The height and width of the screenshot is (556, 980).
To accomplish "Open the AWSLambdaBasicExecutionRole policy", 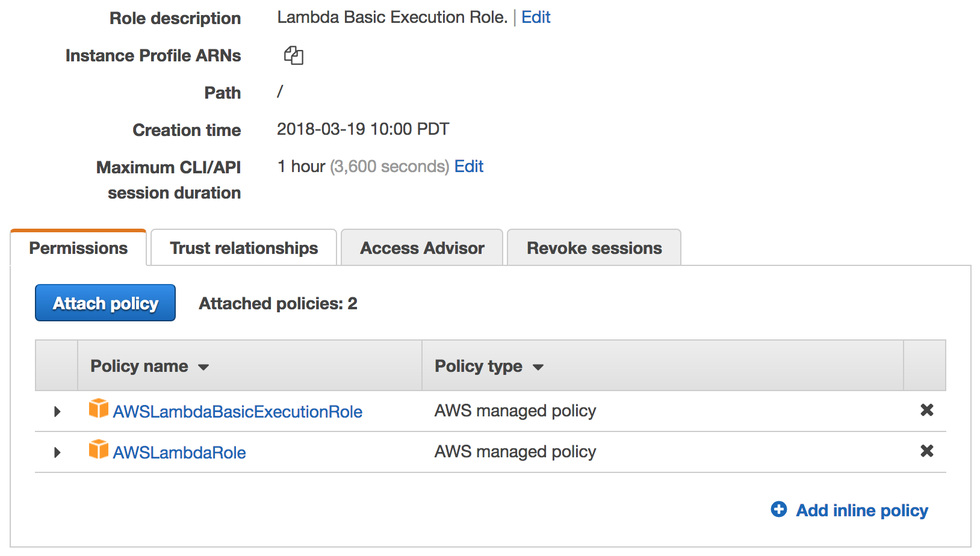I will coord(238,412).
